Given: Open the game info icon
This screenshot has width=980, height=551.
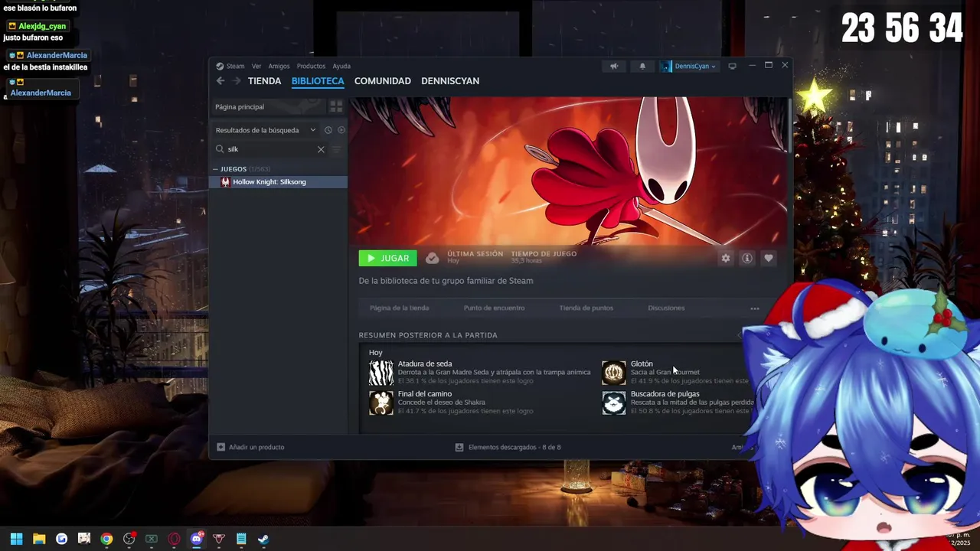Looking at the screenshot, I should click(747, 258).
